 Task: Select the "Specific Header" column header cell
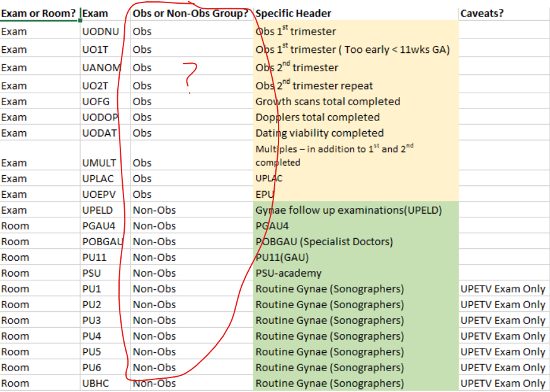(x=356, y=13)
